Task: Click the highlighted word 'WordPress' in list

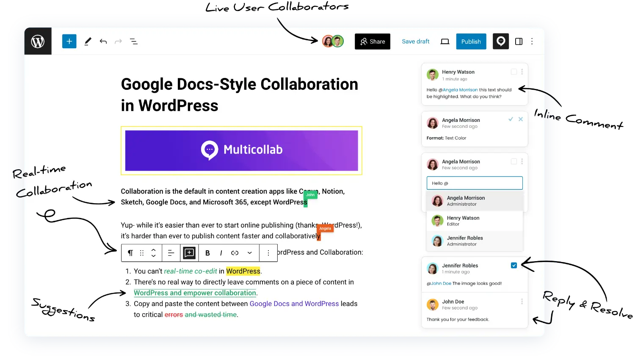Action: (x=243, y=271)
